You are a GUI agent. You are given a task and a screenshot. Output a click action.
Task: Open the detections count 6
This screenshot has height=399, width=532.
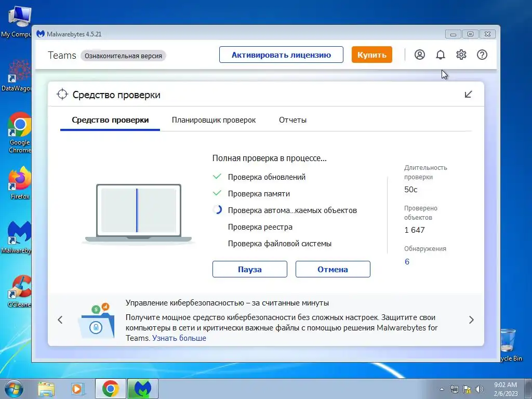407,262
